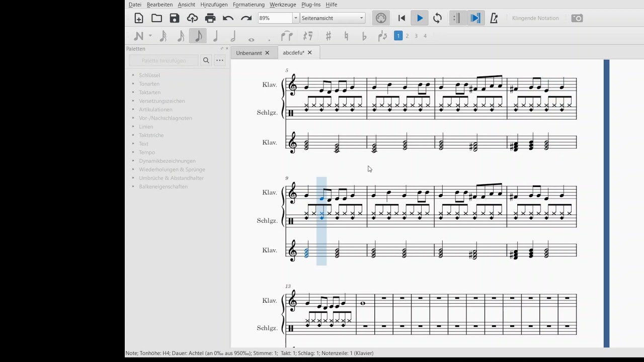
Task: Select 32nd note duration
Action: point(163,36)
